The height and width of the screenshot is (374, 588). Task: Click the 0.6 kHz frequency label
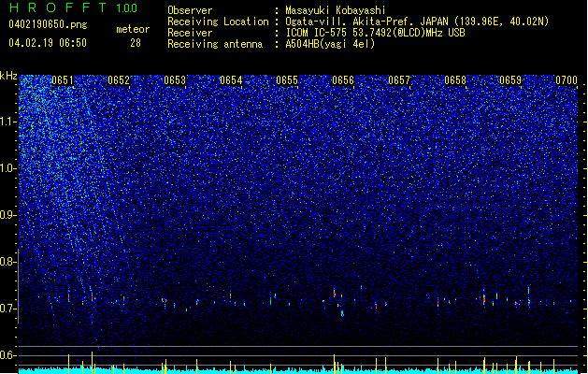[x=8, y=355]
